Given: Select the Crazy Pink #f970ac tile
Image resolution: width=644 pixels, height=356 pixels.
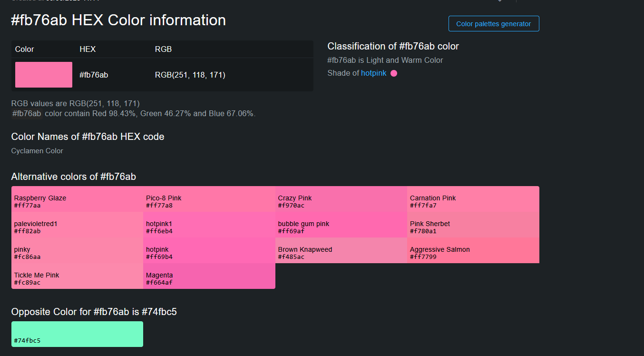Looking at the screenshot, I should [341, 199].
